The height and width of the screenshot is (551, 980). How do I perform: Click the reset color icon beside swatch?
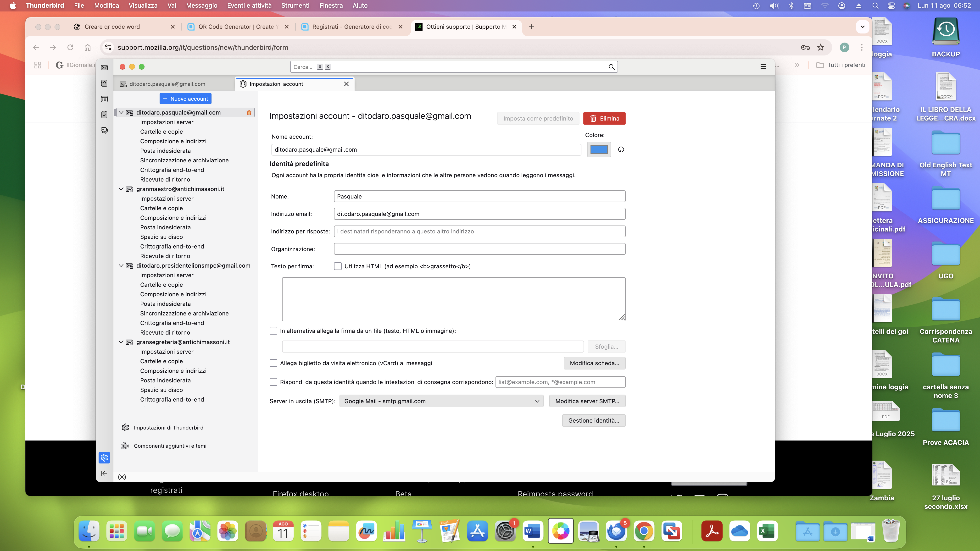[621, 149]
